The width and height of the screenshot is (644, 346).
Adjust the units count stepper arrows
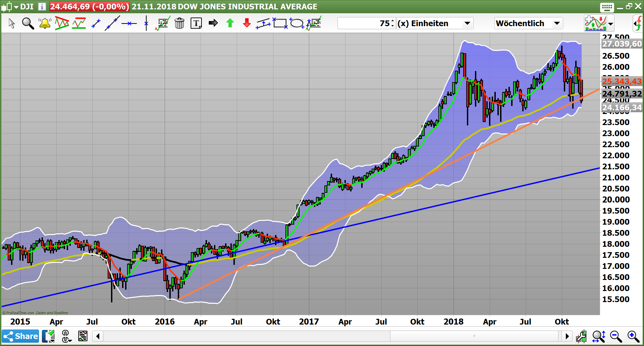(x=393, y=23)
